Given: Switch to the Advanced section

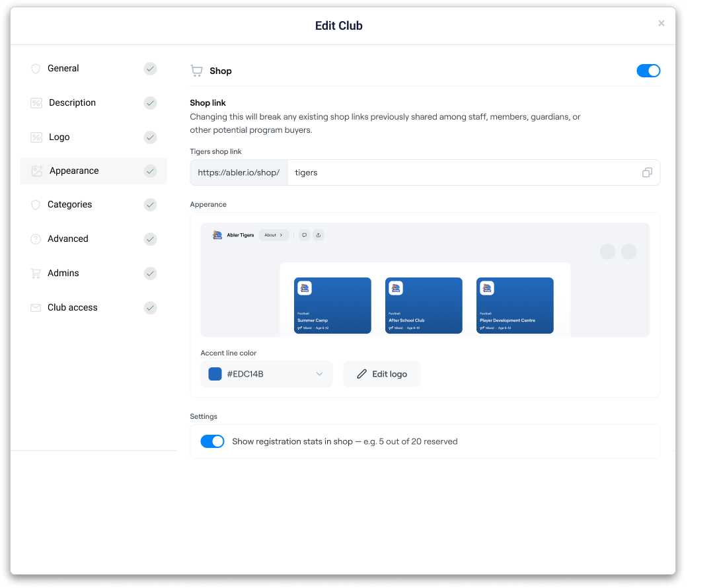Looking at the screenshot, I should [94, 239].
